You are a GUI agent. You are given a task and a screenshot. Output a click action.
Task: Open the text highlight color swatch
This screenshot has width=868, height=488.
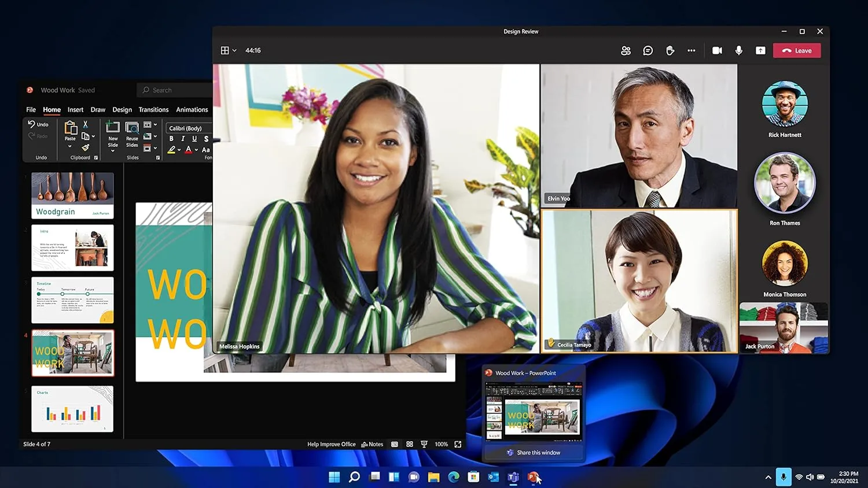pyautogui.click(x=172, y=150)
